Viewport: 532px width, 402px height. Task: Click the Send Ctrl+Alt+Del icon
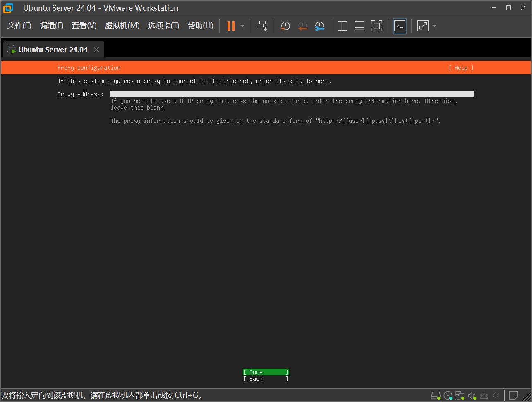point(263,26)
